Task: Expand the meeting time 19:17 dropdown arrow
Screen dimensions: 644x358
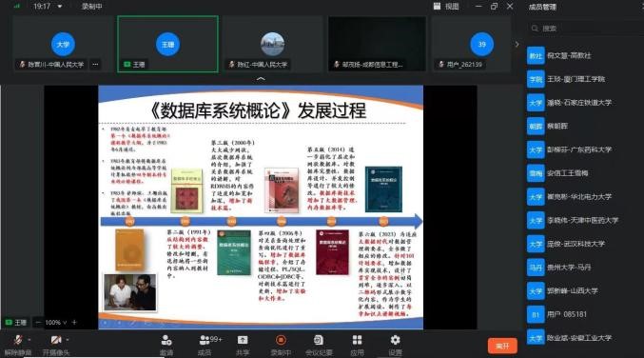Action: pos(60,7)
